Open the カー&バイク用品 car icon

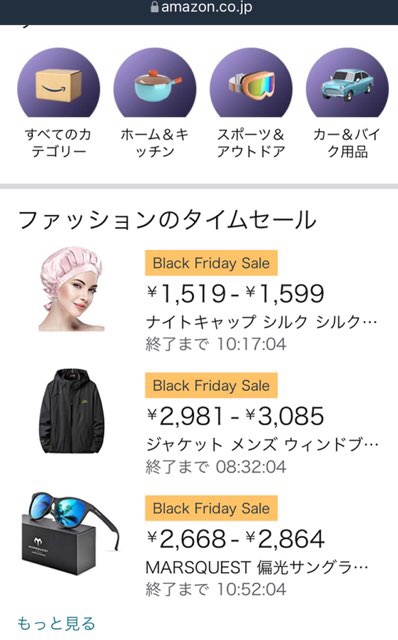tap(347, 82)
